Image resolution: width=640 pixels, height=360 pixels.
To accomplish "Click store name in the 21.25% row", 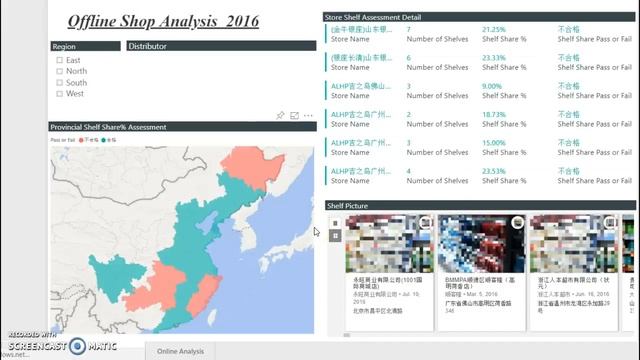I will click(x=361, y=29).
